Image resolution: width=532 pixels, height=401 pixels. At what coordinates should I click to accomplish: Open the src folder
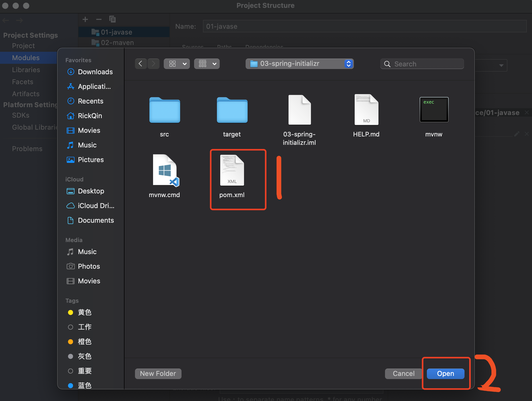click(165, 110)
